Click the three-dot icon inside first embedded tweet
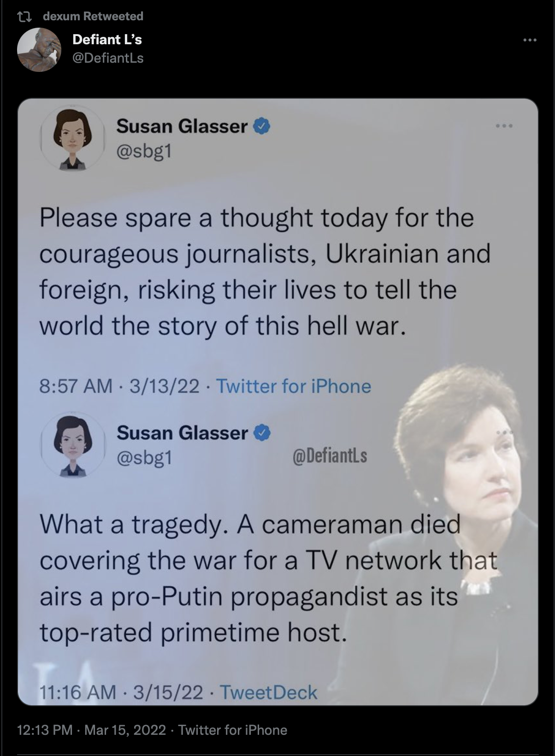The width and height of the screenshot is (555, 756). click(x=504, y=125)
